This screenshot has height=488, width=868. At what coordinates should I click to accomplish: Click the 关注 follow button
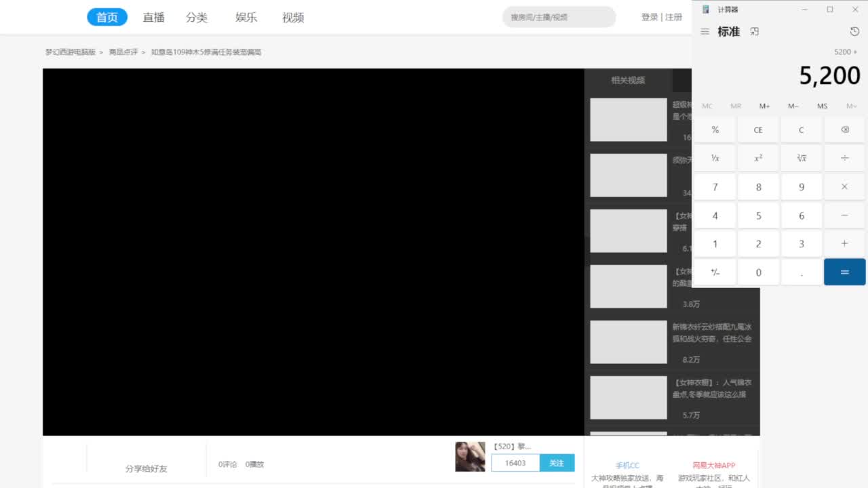click(557, 463)
